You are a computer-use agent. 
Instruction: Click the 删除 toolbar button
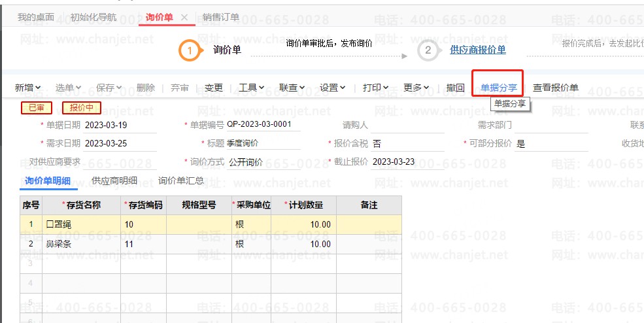coord(146,88)
